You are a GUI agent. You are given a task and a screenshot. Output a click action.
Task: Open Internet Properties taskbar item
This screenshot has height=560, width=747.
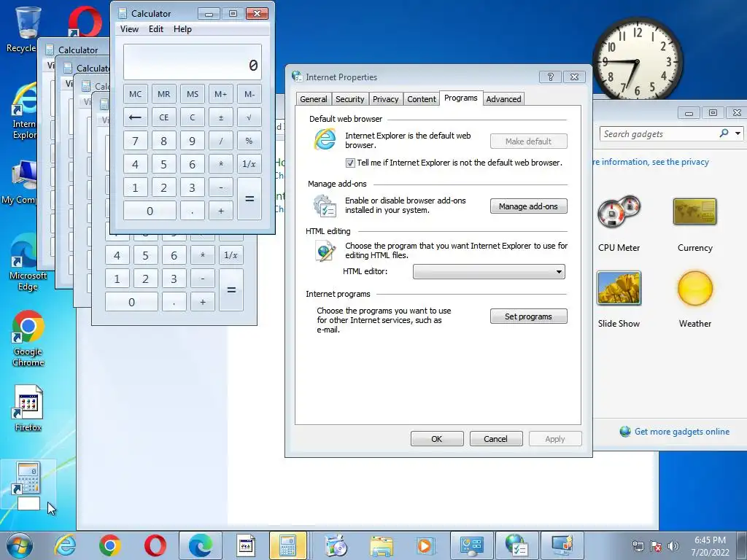(x=517, y=545)
